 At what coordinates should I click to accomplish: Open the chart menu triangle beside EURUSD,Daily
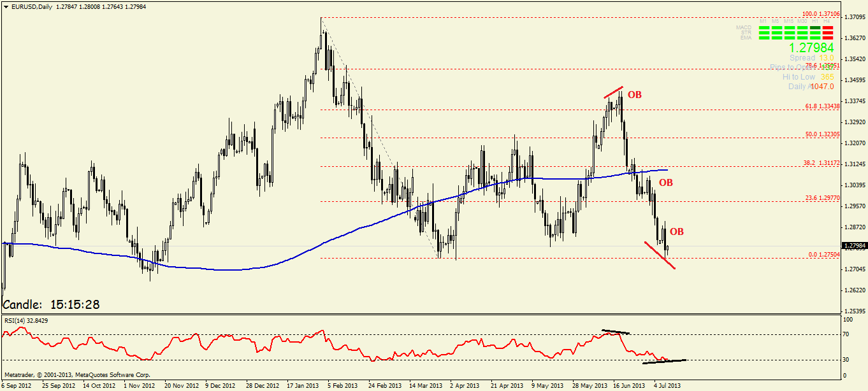point(6,6)
